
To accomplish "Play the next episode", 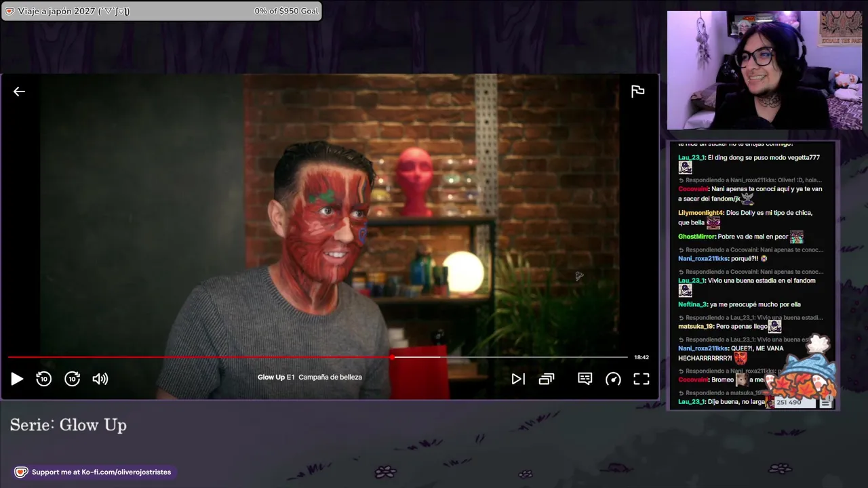I will [x=518, y=379].
